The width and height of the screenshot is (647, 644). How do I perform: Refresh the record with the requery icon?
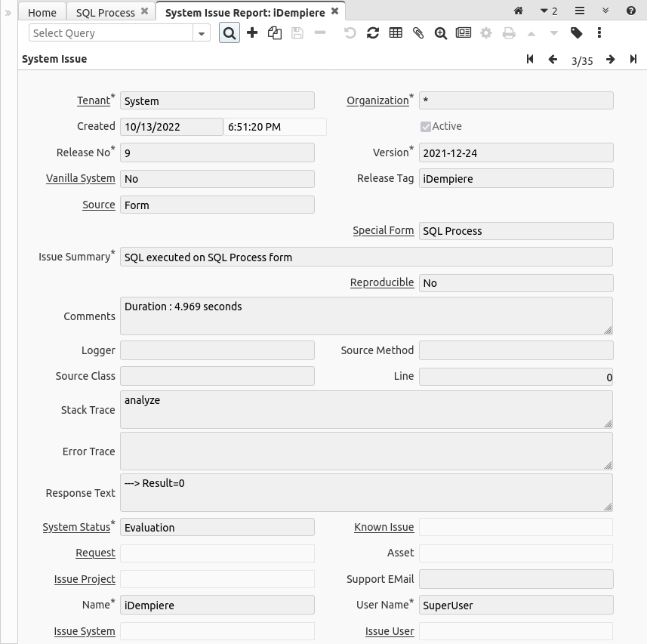[373, 33]
